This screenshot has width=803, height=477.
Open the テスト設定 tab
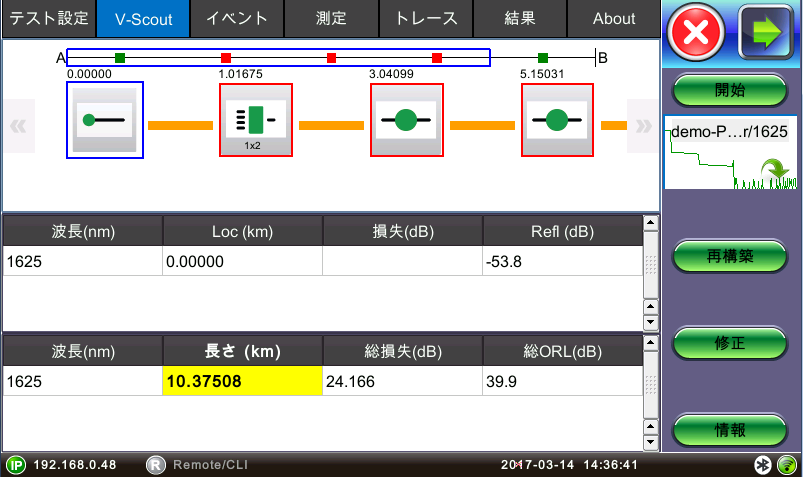[x=48, y=18]
